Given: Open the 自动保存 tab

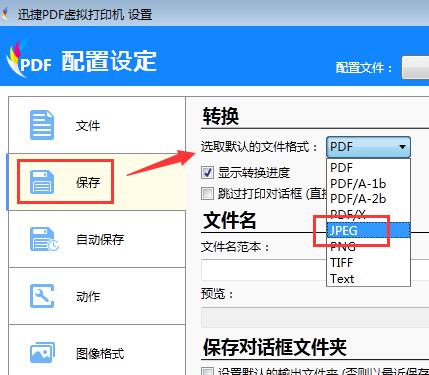Looking at the screenshot, I should (x=97, y=239).
